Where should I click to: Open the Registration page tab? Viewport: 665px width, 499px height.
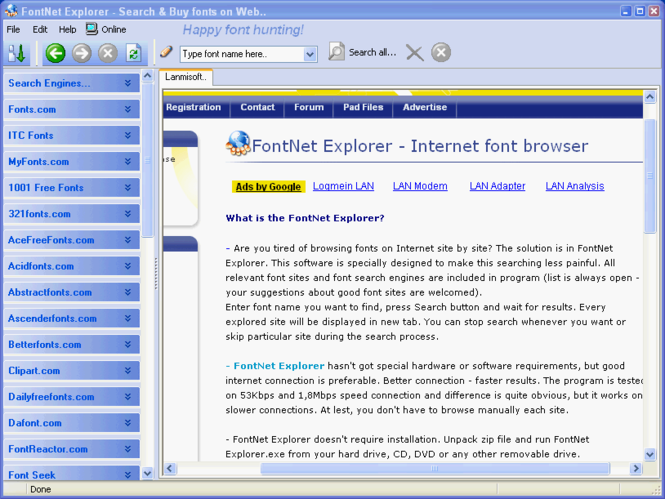(193, 107)
